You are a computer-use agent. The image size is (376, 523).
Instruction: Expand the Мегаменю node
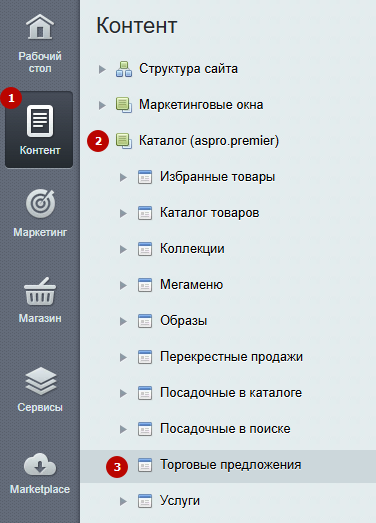[x=123, y=286]
